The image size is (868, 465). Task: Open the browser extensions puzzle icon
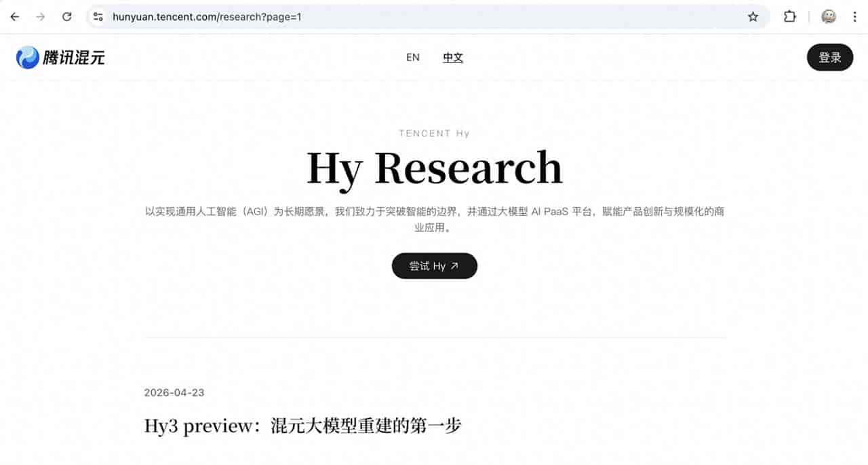(790, 17)
